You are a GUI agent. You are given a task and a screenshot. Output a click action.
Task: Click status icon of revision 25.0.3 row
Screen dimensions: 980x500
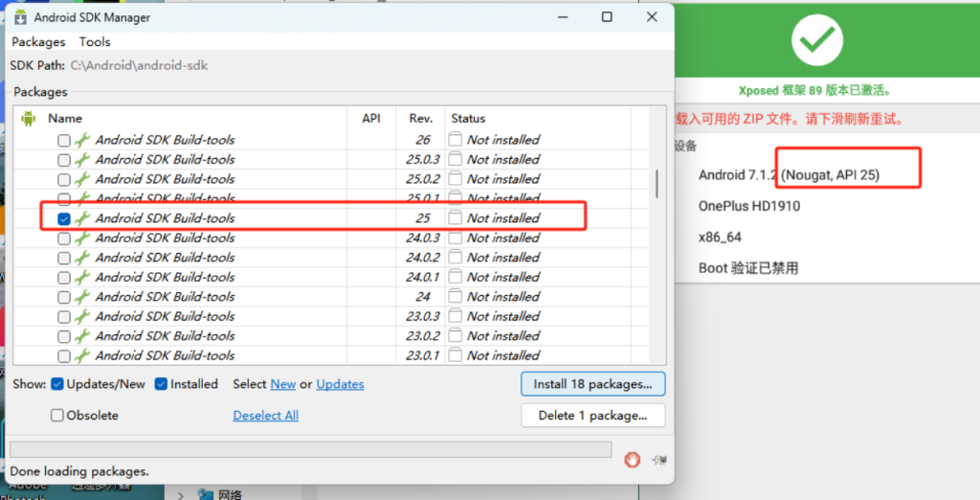point(455,158)
